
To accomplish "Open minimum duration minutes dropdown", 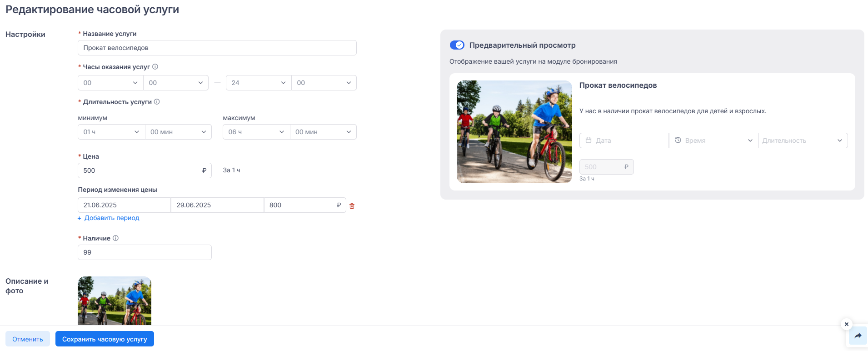I will click(x=178, y=132).
